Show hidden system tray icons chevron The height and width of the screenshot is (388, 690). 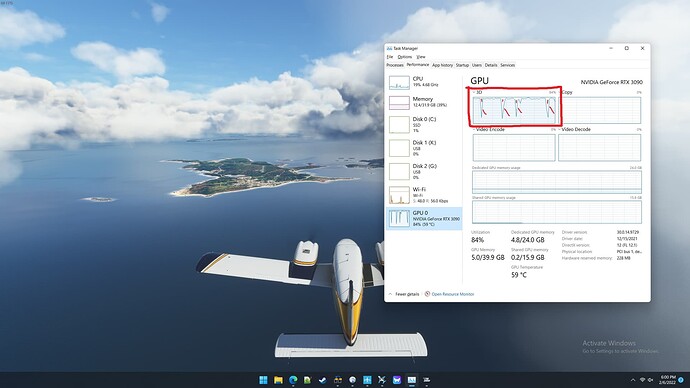tap(633, 380)
